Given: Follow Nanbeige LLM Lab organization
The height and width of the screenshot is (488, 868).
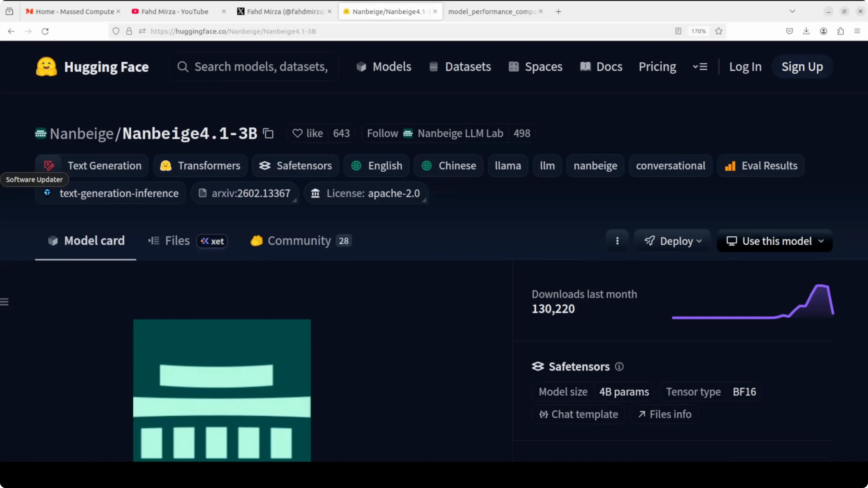Looking at the screenshot, I should [382, 133].
